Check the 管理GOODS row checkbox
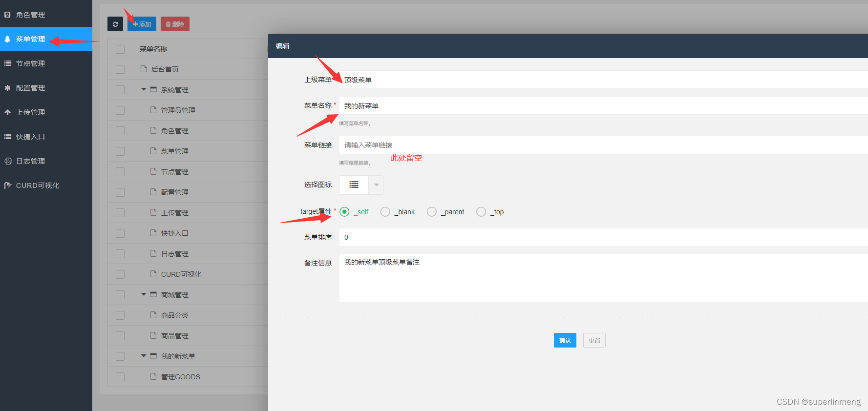Viewport: 868px width, 411px height. pyautogui.click(x=120, y=377)
